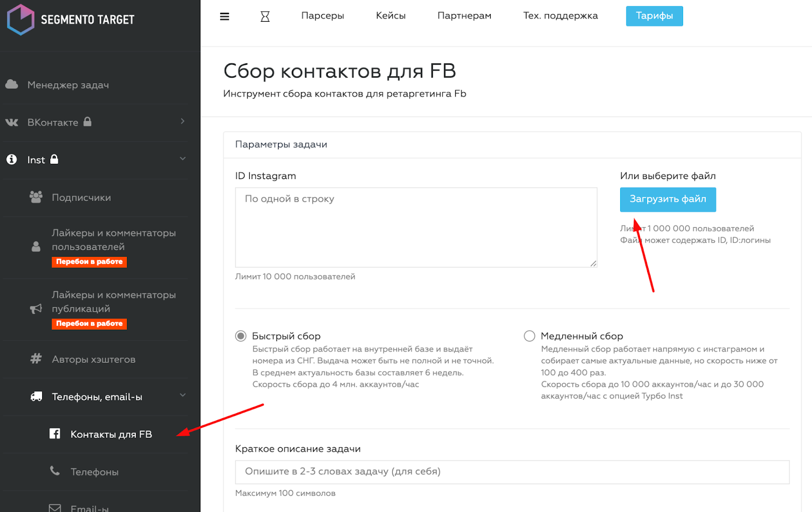This screenshot has height=512, width=812.
Task: Open Тех. поддержка in the top menu
Action: click(561, 16)
